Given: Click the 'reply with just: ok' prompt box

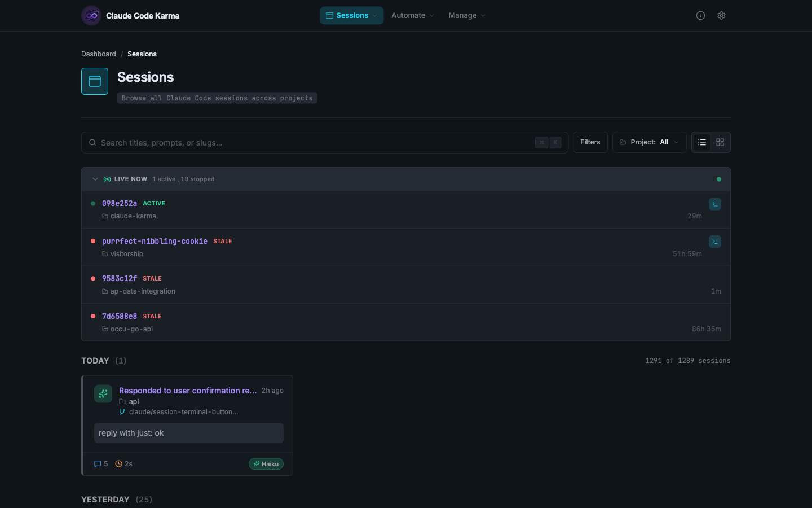Looking at the screenshot, I should (189, 433).
